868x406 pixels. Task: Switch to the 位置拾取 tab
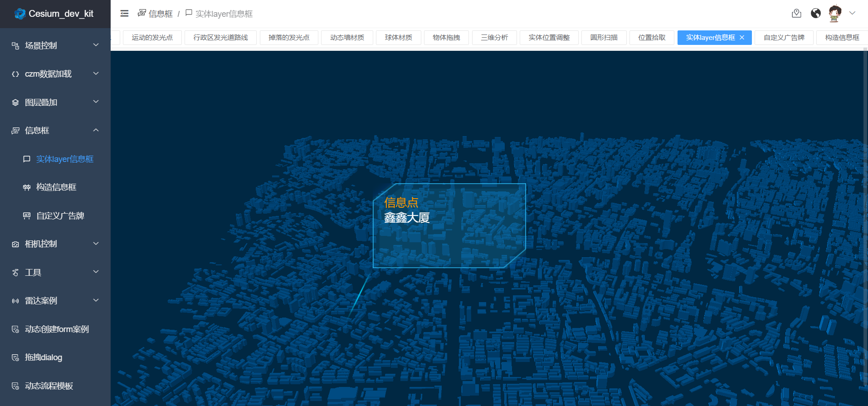point(652,38)
